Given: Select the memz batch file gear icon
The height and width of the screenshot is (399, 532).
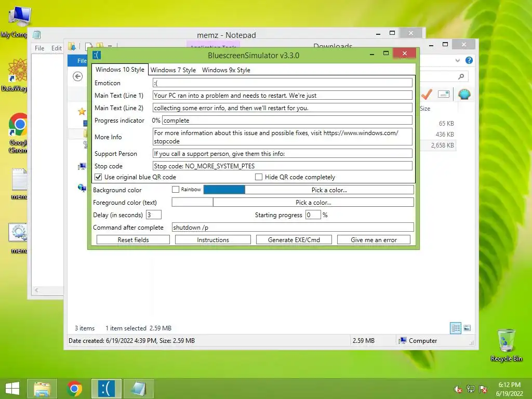Looking at the screenshot, I should coord(18,238).
